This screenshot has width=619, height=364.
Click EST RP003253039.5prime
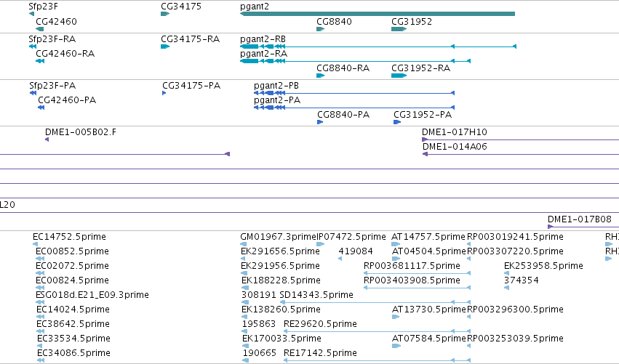click(x=469, y=347)
